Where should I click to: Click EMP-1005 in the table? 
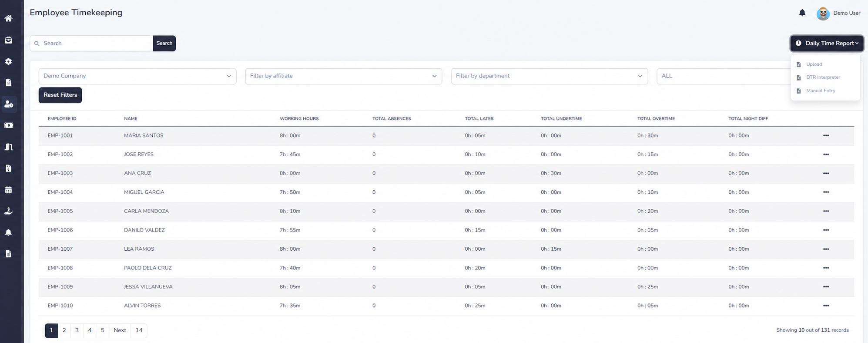pos(60,211)
